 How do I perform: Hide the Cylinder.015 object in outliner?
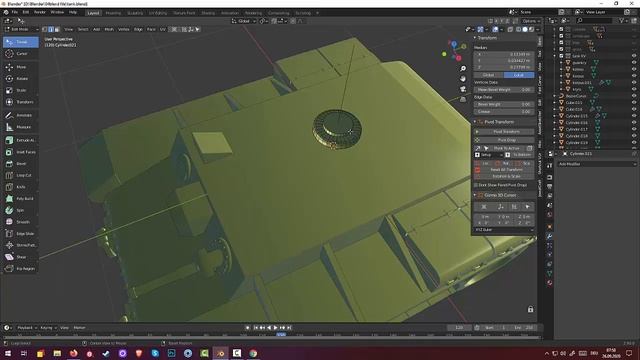tap(634, 116)
